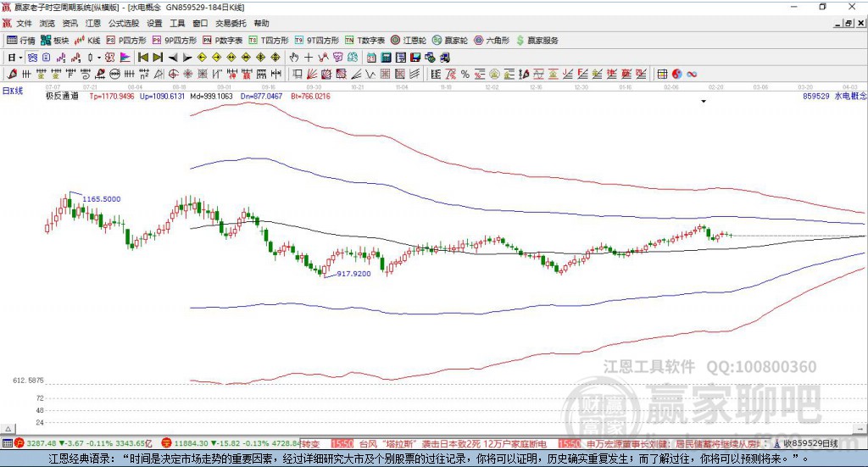Click the Tp=1170.9496 indicator value
Viewport: 868px width, 467px height.
(x=112, y=97)
